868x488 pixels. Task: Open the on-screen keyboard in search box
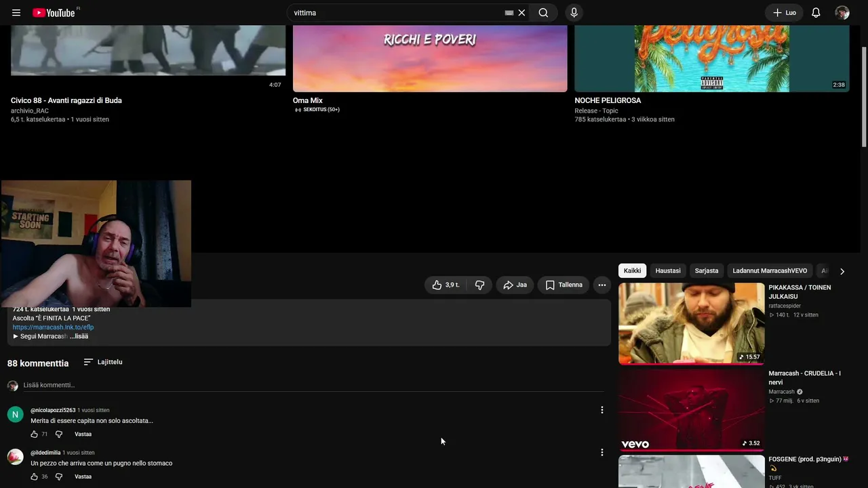click(509, 13)
